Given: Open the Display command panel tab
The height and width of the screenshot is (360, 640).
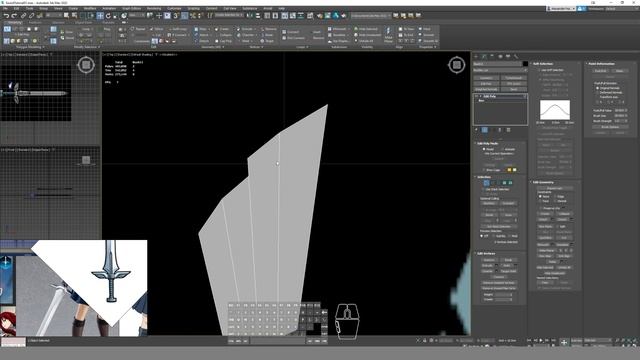Looking at the screenshot, I should click(x=508, y=56).
